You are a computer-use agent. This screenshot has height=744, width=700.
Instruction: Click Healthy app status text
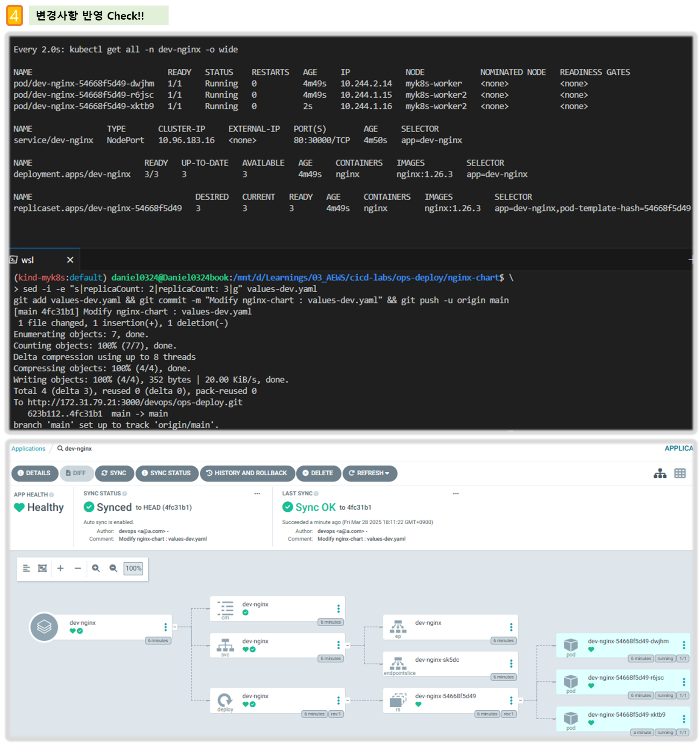(45, 507)
